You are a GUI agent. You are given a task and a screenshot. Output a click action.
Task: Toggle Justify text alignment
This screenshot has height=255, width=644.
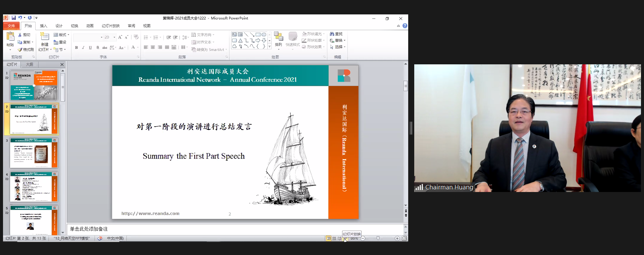click(x=167, y=47)
